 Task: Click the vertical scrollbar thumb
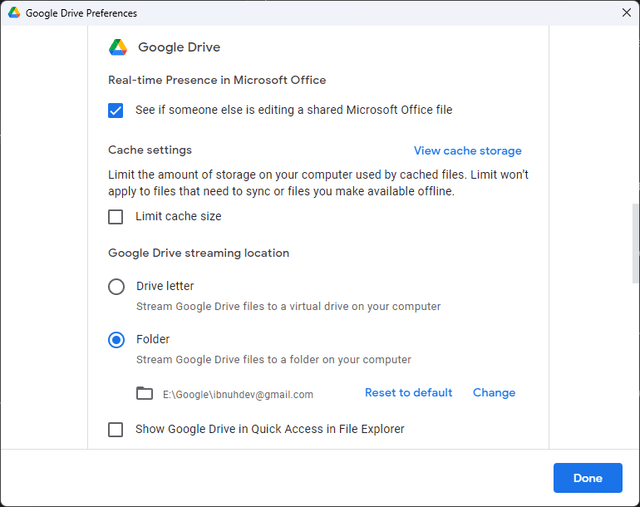635,243
